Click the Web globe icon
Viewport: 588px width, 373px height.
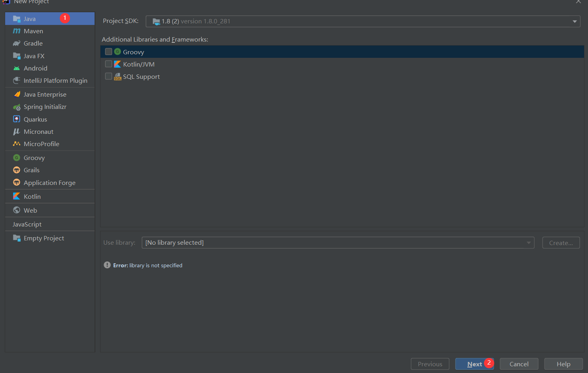tap(17, 210)
